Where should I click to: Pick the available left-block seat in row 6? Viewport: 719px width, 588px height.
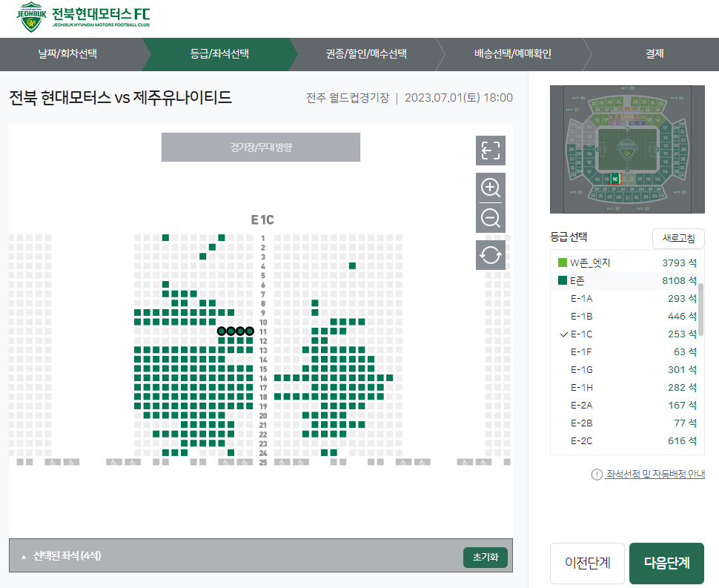click(165, 285)
